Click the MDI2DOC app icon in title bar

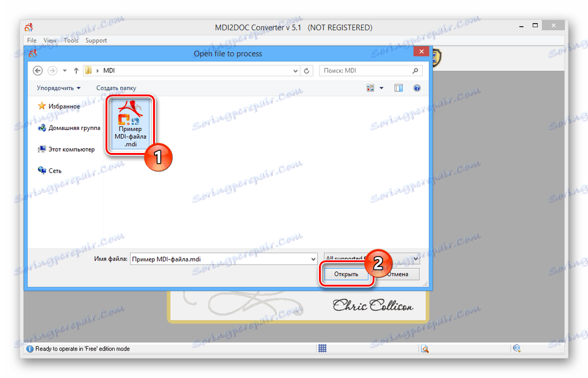point(29,27)
